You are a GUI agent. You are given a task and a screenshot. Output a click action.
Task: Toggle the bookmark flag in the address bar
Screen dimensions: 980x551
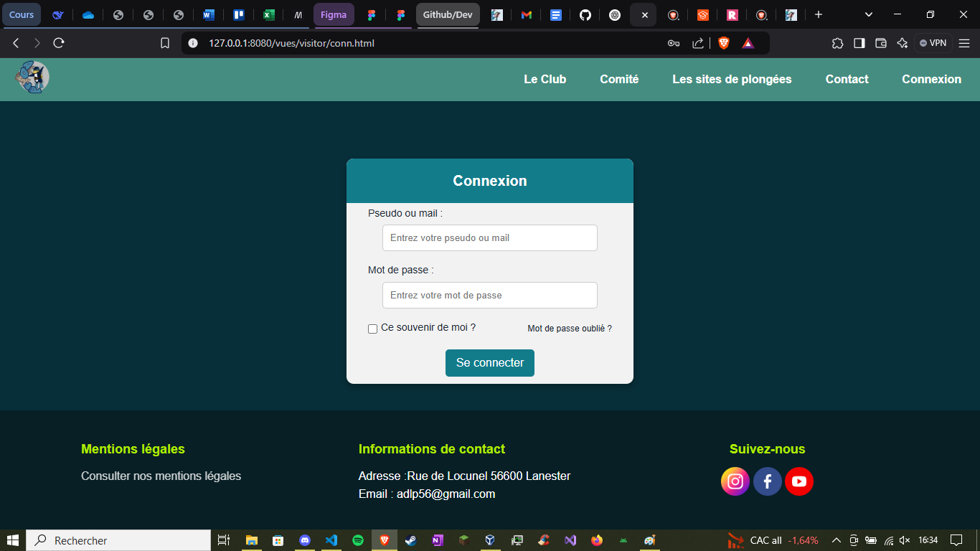coord(165,42)
